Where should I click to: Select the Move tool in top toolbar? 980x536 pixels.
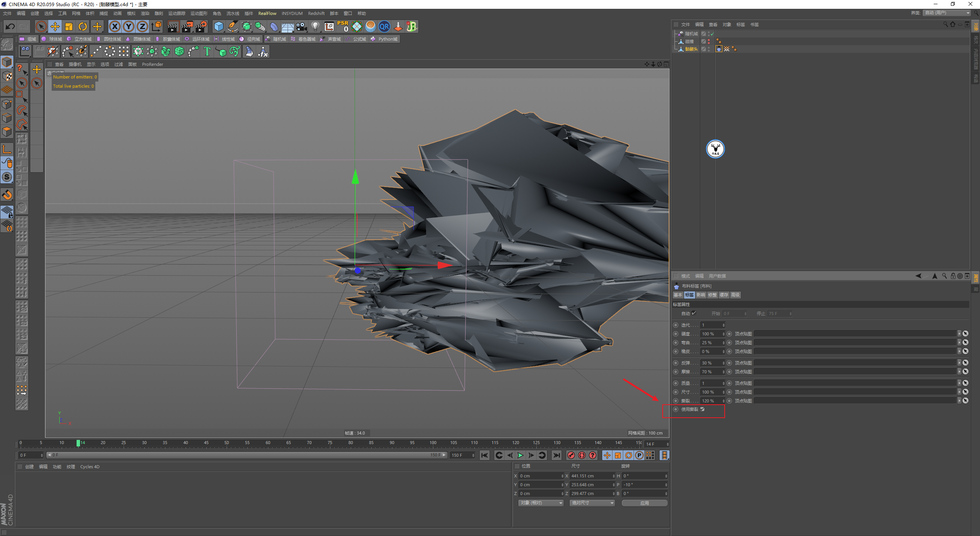55,26
